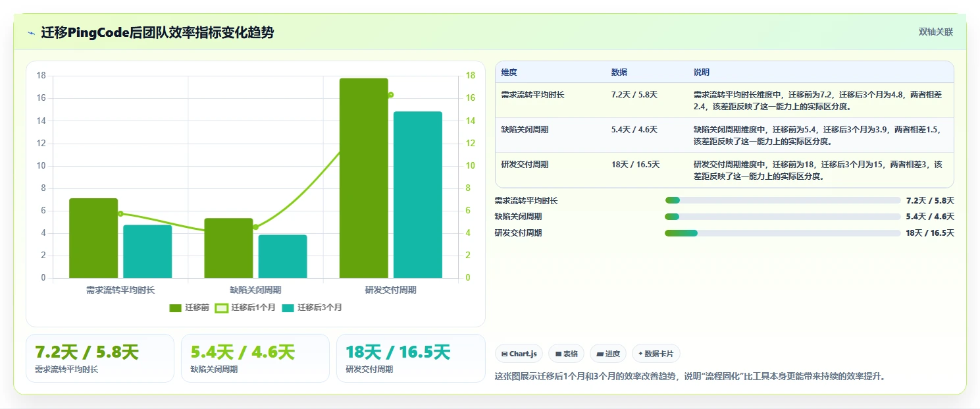Viewport: 980px width, 409px height.
Task: Click the lightning icon beside the title
Action: 32,32
